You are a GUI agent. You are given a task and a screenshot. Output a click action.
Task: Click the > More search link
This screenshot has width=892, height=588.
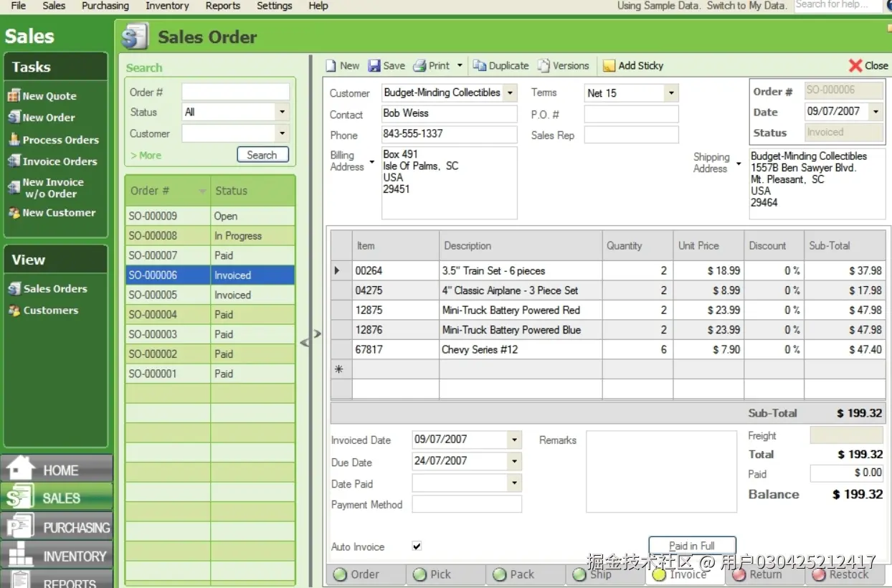(146, 156)
